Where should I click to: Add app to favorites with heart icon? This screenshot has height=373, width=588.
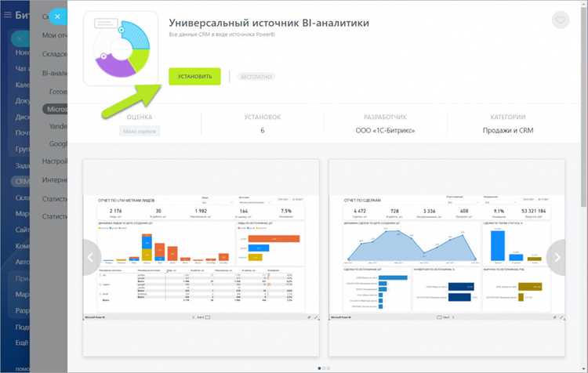point(561,20)
